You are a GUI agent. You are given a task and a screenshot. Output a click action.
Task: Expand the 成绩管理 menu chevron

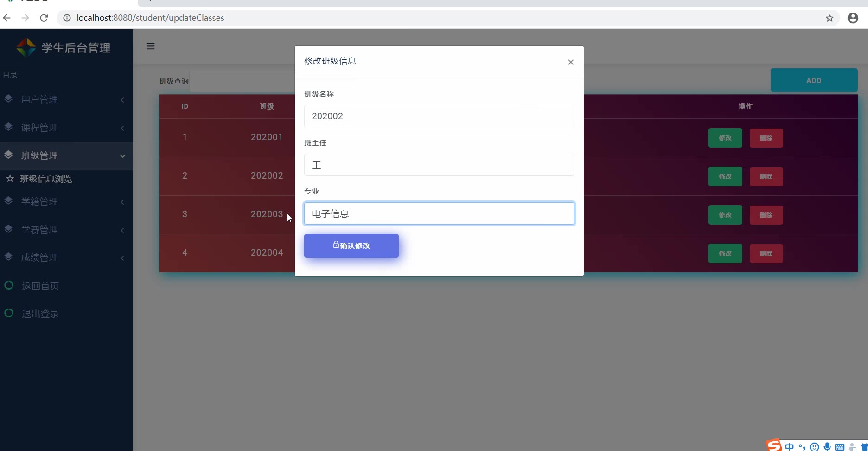[122, 258]
